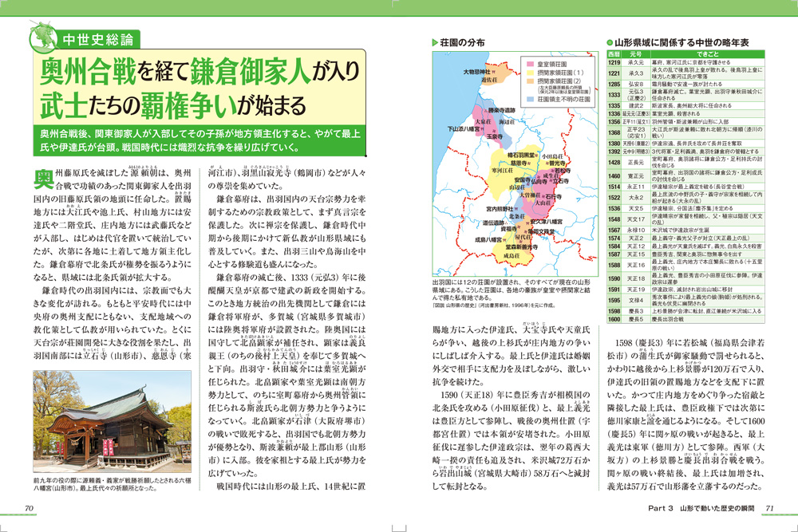Select the 1460 year cell
The image size is (798, 532).
[614, 176]
